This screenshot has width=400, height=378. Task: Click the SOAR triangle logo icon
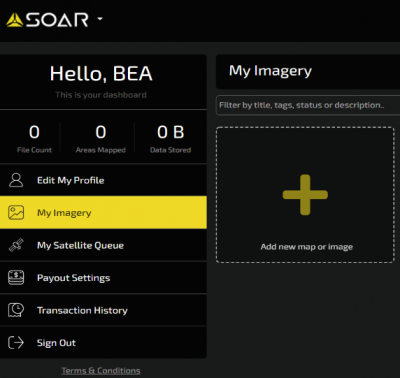(x=15, y=20)
